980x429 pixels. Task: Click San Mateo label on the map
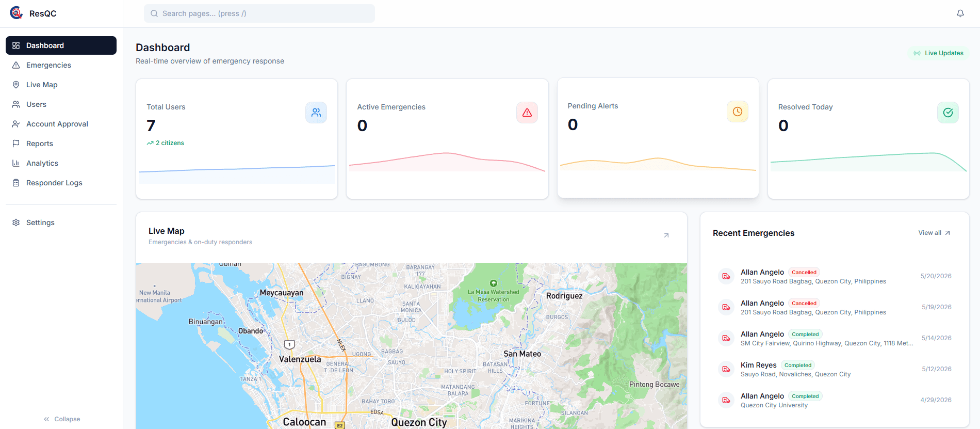(x=522, y=354)
